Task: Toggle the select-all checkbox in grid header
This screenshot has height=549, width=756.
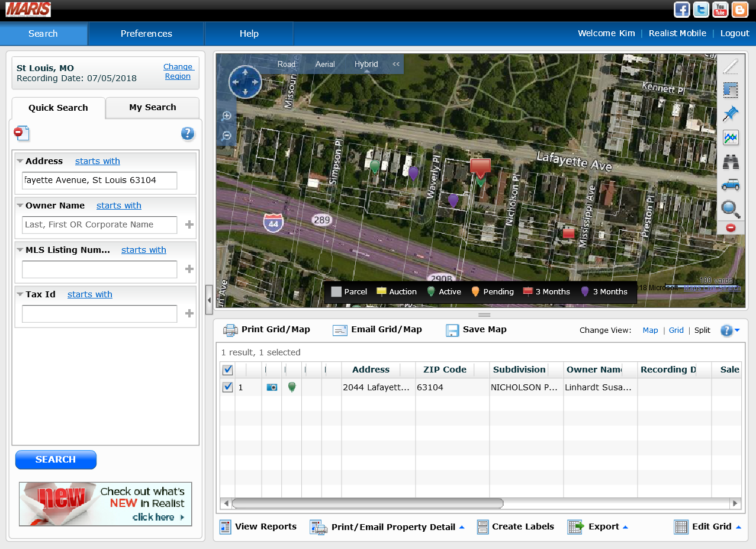Action: click(x=227, y=370)
